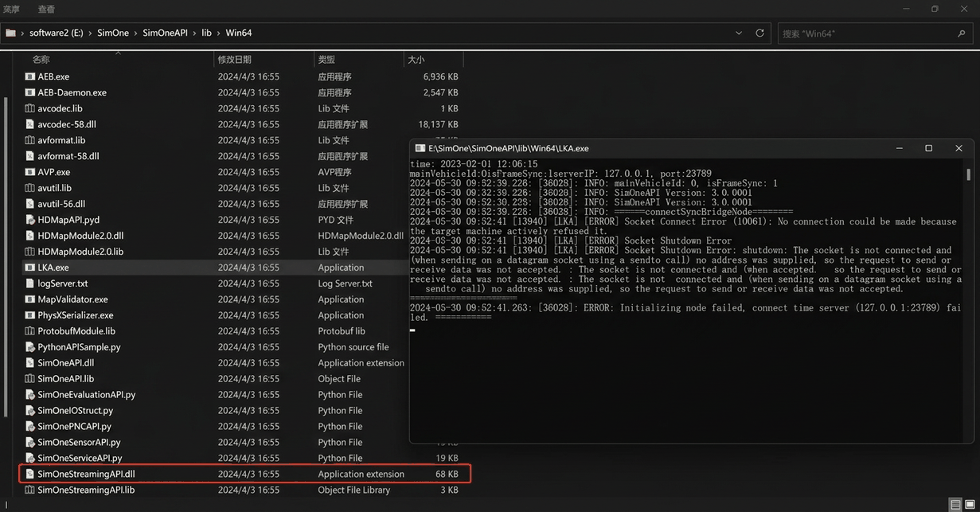Go to the lib breadcrumb folder
This screenshot has width=980, height=512.
[206, 33]
